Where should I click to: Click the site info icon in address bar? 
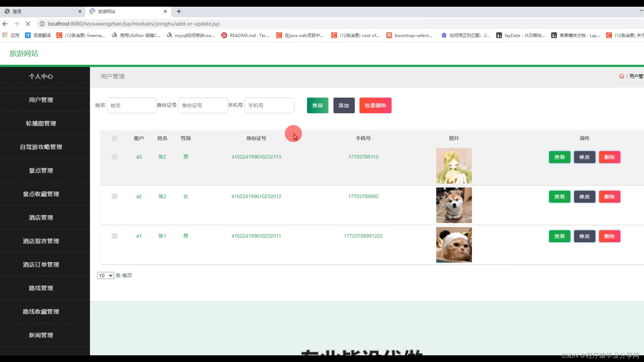[42, 24]
